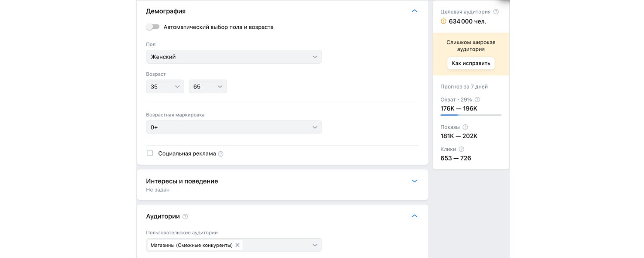Click help icon next to Клики
The width and height of the screenshot is (644, 258).
[x=462, y=149]
